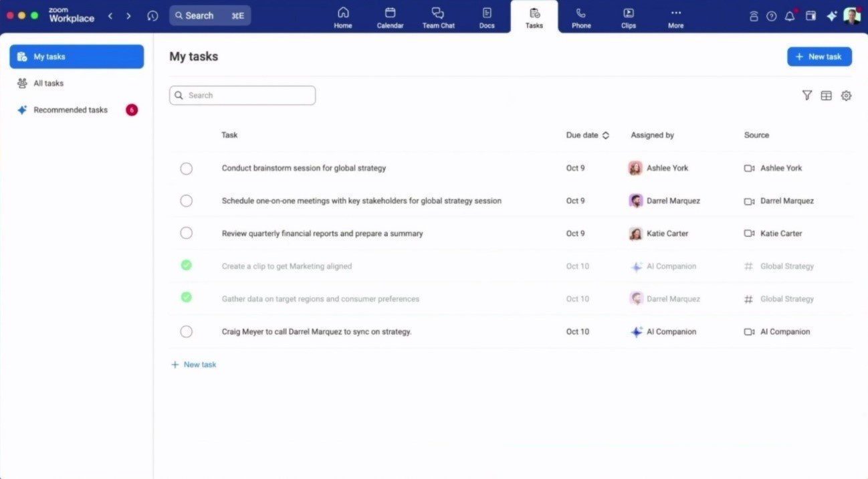This screenshot has height=479, width=868.
Task: Select the Tasks tab
Action: point(534,17)
